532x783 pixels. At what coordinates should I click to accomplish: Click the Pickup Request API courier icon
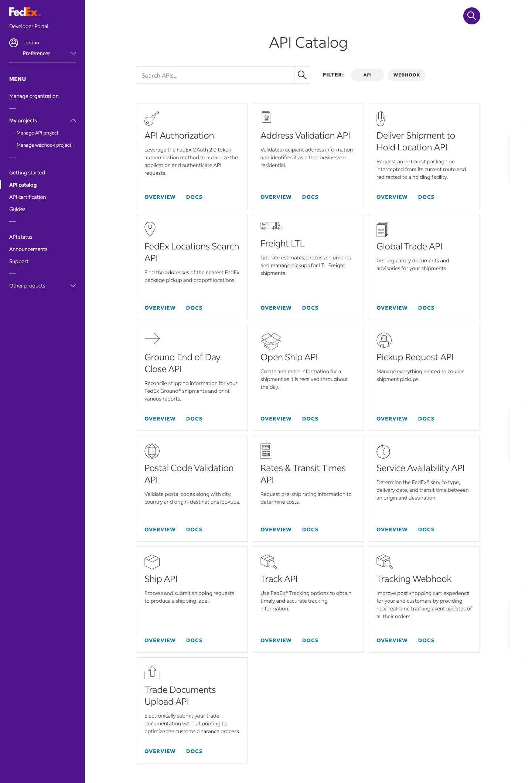[384, 340]
